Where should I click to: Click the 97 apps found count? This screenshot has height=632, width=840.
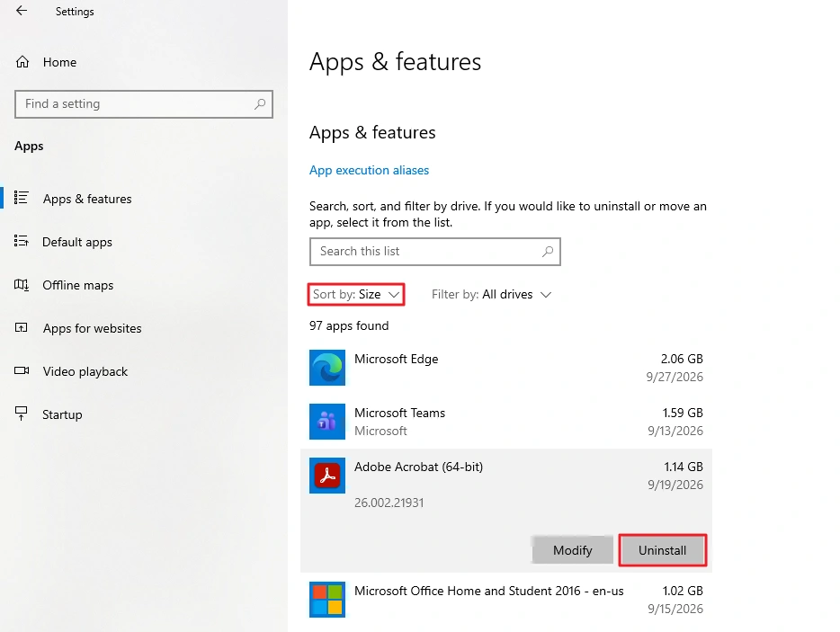pyautogui.click(x=349, y=325)
